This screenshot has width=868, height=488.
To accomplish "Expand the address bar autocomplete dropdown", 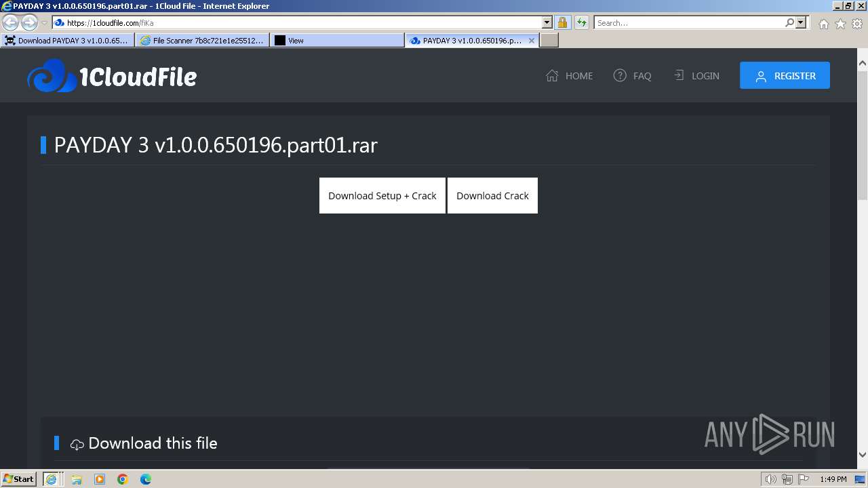I will (547, 22).
